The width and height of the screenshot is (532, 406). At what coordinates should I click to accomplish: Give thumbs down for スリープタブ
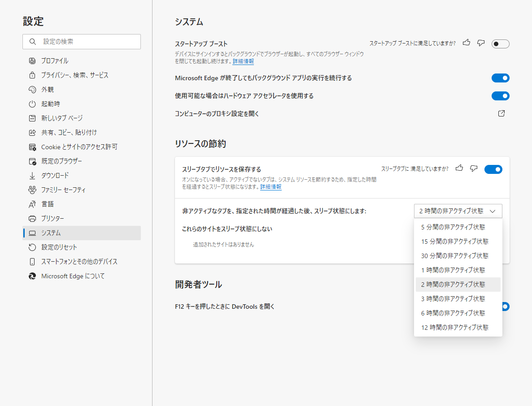click(474, 168)
